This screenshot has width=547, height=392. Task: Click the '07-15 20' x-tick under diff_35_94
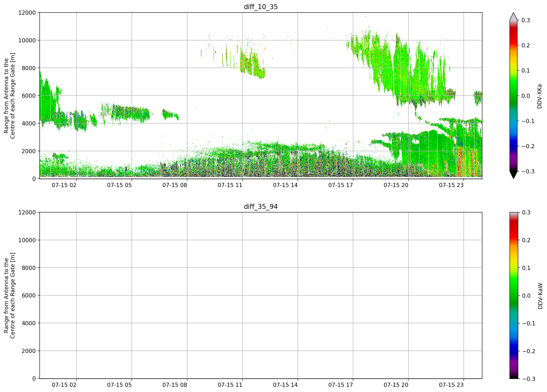coord(396,385)
